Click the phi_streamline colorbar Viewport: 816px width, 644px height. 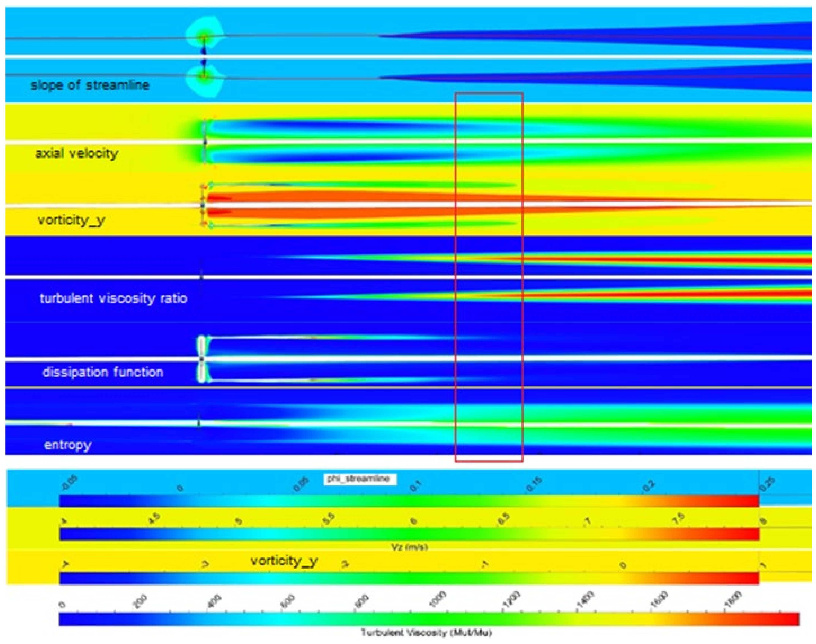point(409,501)
